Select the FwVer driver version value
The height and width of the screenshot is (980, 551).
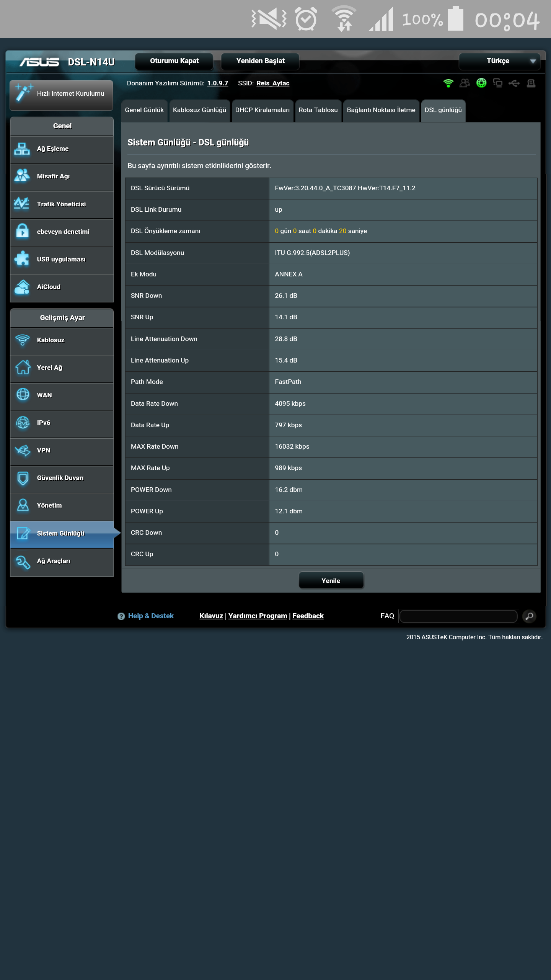tap(345, 188)
